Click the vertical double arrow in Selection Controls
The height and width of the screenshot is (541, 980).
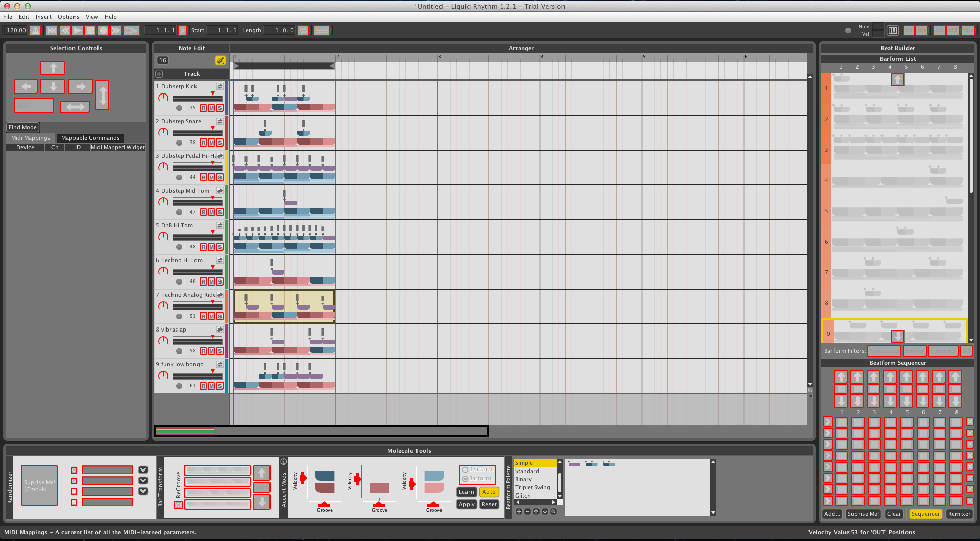103,95
